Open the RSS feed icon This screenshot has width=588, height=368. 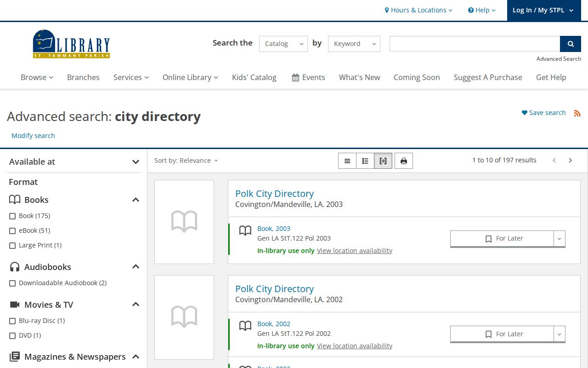click(x=577, y=113)
